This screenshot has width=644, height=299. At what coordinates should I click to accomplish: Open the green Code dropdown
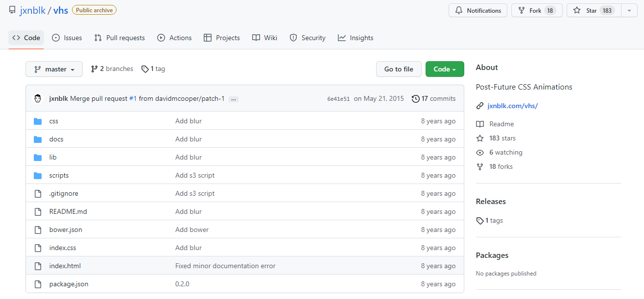[444, 69]
